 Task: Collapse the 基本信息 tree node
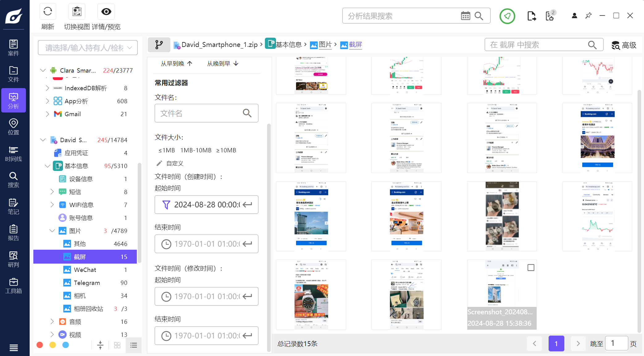coord(47,166)
